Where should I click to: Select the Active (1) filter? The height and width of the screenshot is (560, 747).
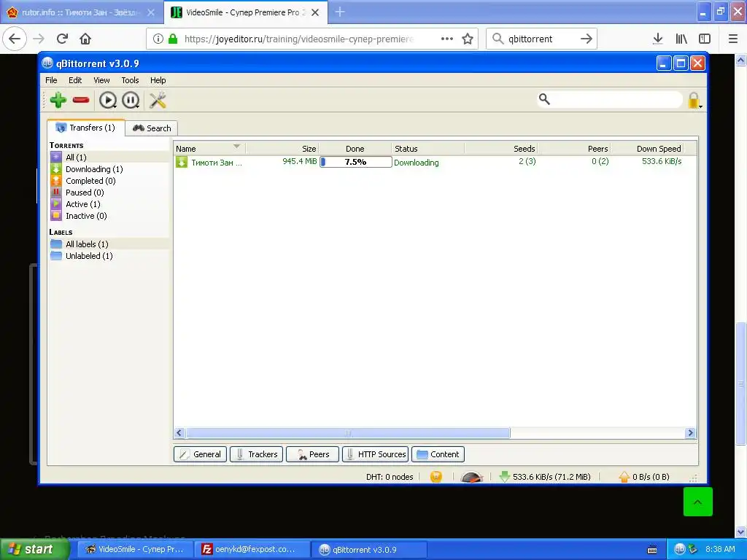click(109, 204)
